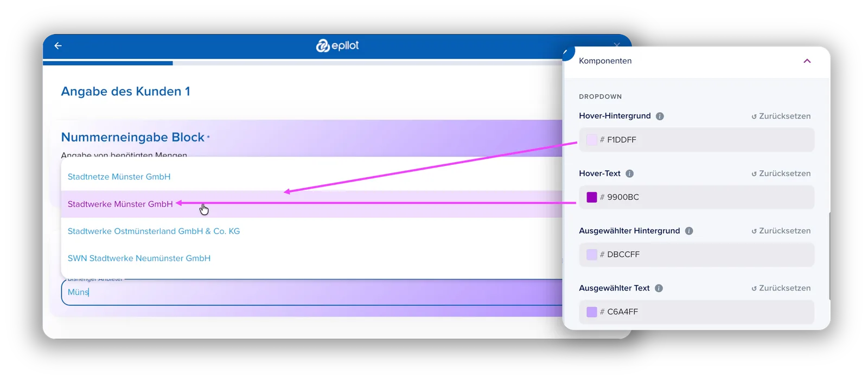Open the DBCCFF color swatch
Viewport: 868px width, 381px height.
coord(592,255)
